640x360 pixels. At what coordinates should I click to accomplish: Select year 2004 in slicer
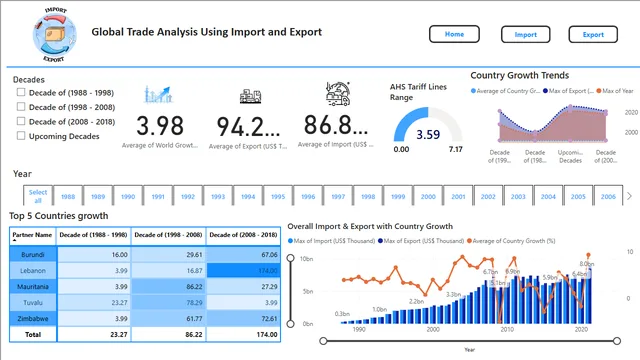point(548,196)
